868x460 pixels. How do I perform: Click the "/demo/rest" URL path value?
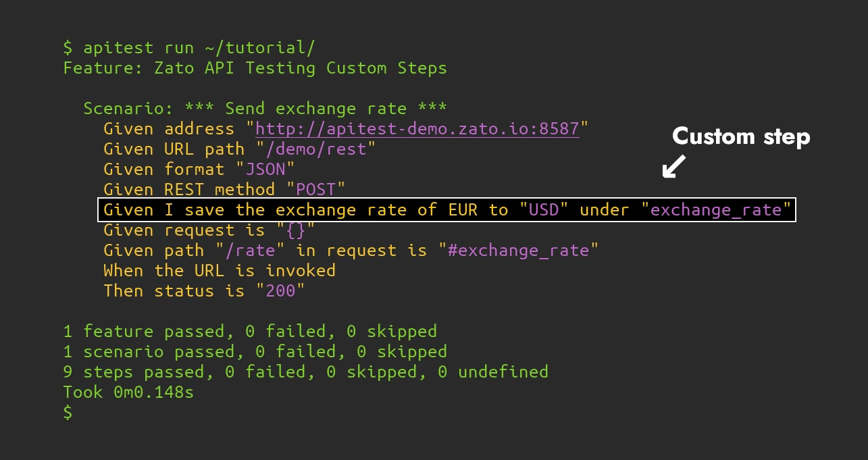tap(315, 149)
